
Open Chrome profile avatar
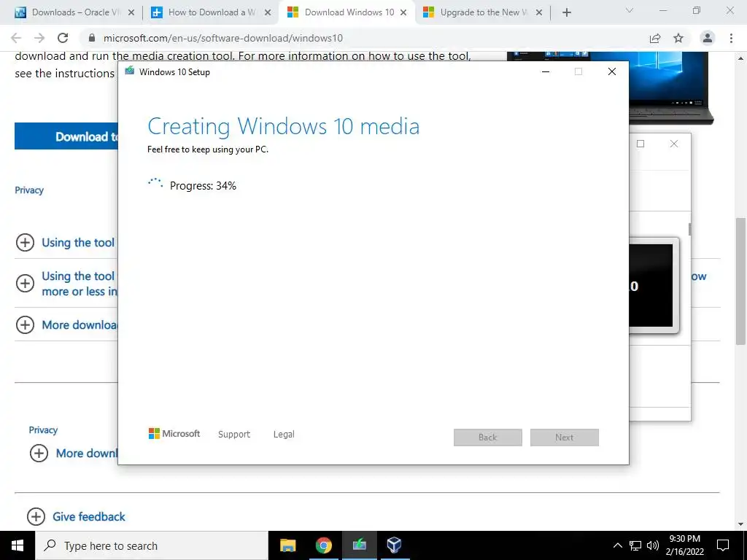point(708,38)
